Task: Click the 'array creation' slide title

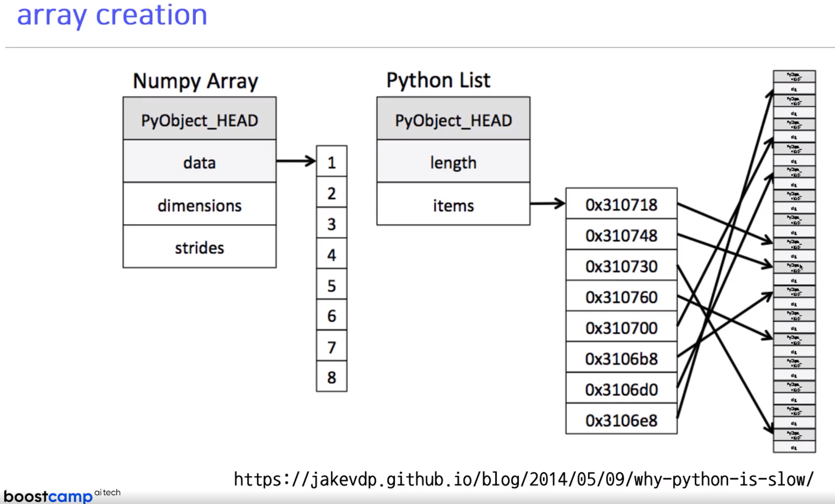Action: [x=112, y=15]
